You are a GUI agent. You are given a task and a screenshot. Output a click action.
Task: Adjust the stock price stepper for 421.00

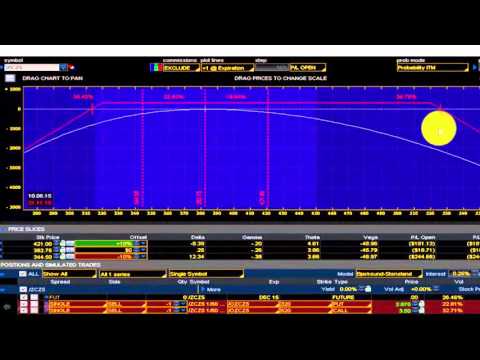tap(56, 244)
